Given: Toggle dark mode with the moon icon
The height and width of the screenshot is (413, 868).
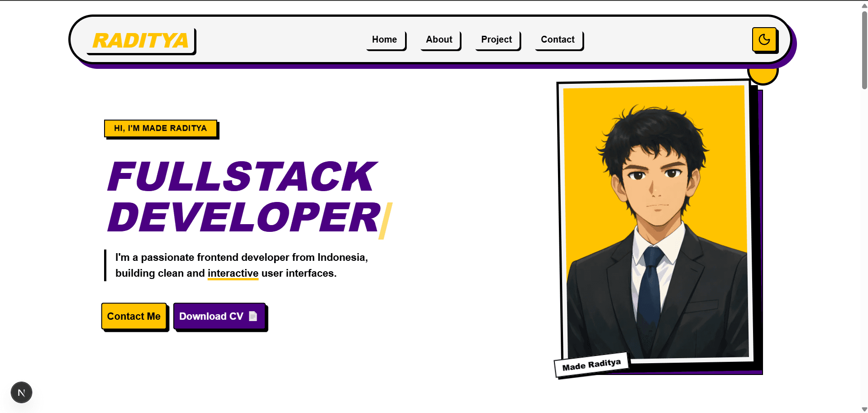Looking at the screenshot, I should click(x=764, y=39).
